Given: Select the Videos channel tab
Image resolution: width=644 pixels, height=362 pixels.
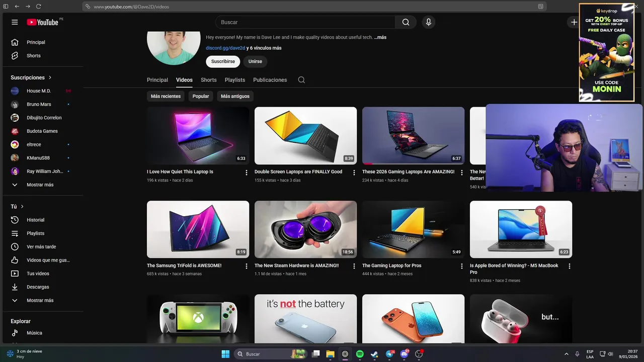Looking at the screenshot, I should point(184,80).
